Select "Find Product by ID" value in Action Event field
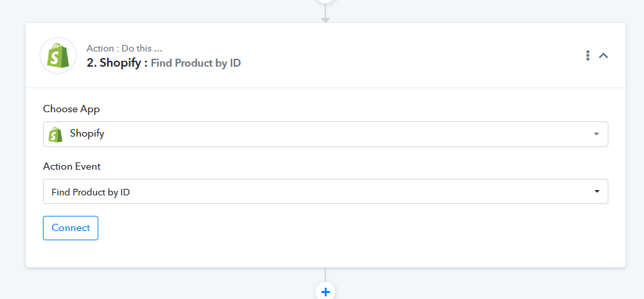Viewport: 644px width, 299px height. pyautogui.click(x=91, y=192)
